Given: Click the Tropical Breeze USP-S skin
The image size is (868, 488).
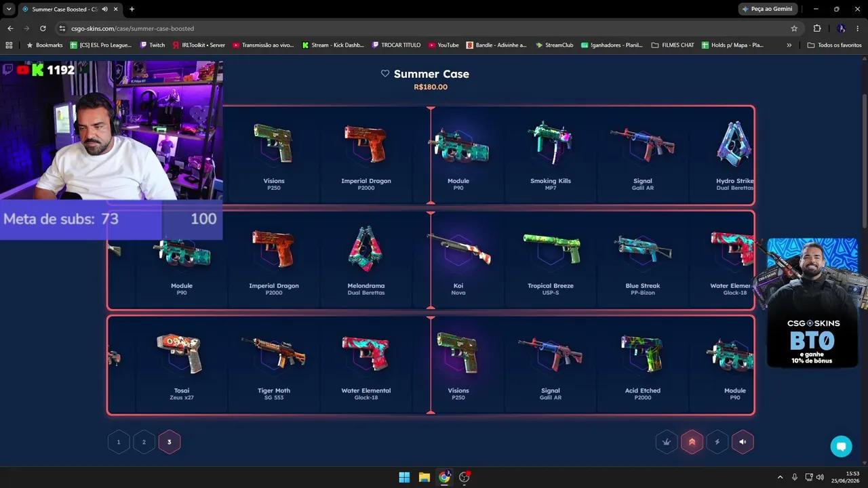Looking at the screenshot, I should pos(551,260).
